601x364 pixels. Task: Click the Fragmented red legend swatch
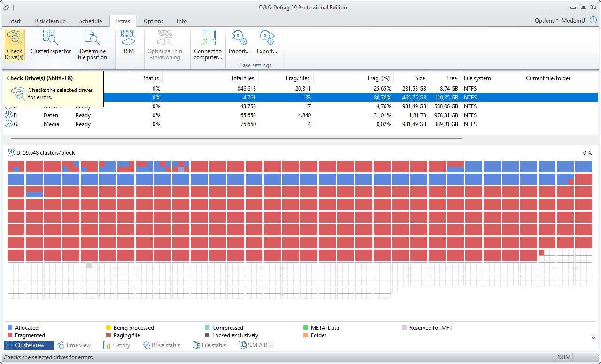click(x=10, y=335)
